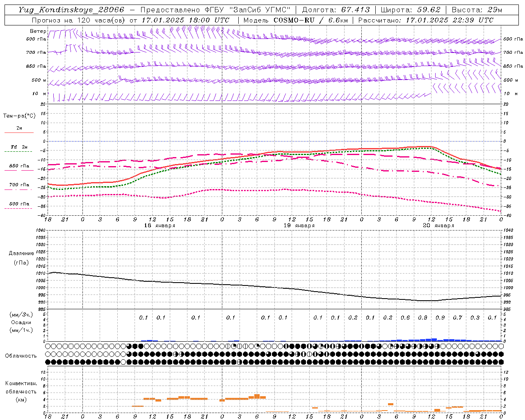This screenshot has width=525, height=420.
Task: Click the 10 м wind level label on left
Action: coord(39,94)
